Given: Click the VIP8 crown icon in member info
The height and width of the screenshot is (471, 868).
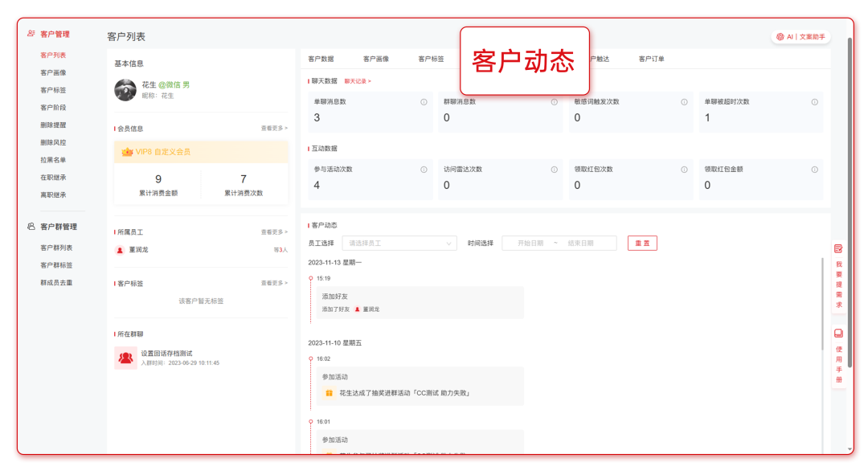Looking at the screenshot, I should point(127,150).
